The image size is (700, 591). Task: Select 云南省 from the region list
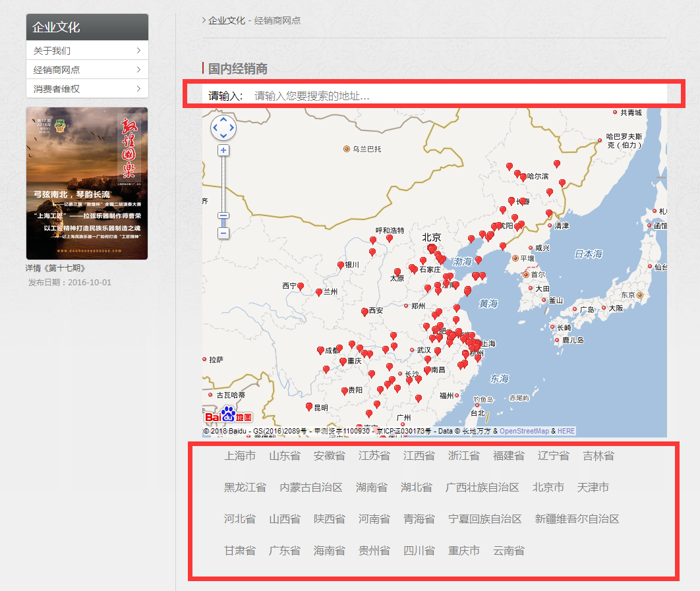click(x=508, y=551)
